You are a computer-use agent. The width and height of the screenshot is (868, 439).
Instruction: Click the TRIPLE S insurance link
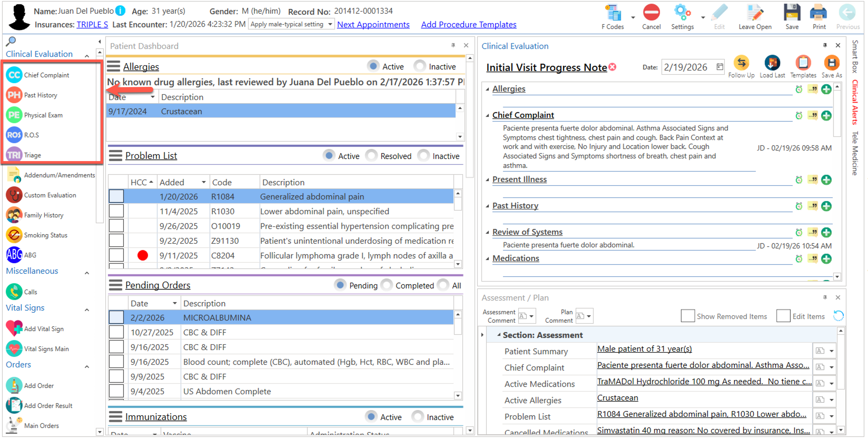tap(92, 24)
